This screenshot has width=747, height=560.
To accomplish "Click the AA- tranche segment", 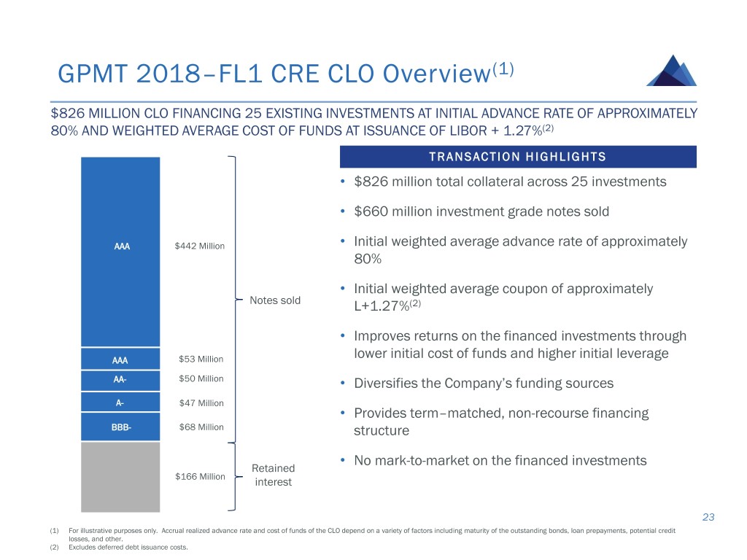I will point(120,379).
